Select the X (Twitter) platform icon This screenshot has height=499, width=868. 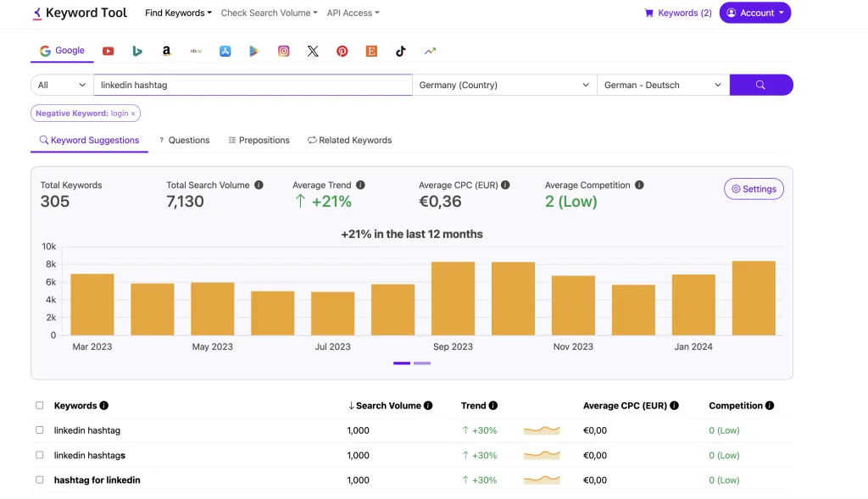(313, 51)
